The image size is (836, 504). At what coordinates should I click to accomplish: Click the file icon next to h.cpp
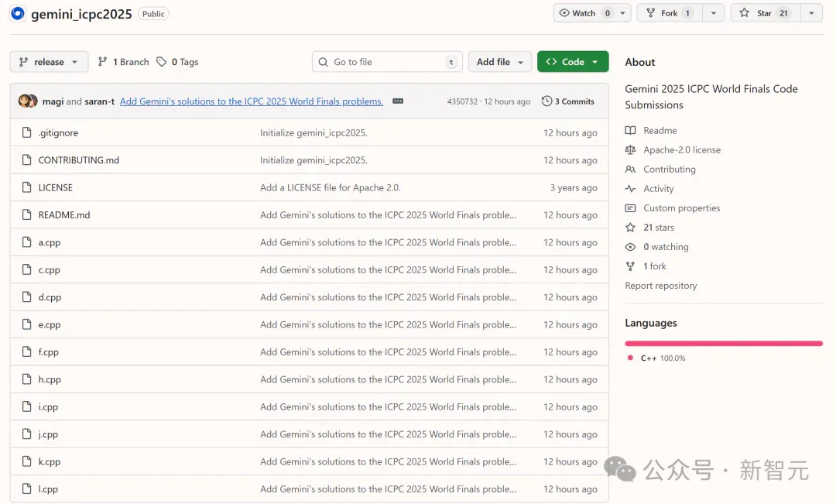[26, 379]
